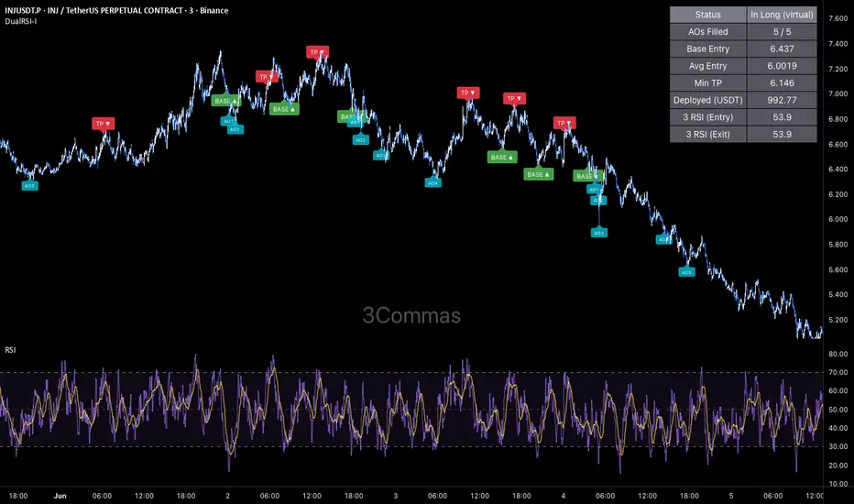The height and width of the screenshot is (504, 854).
Task: Select the 3 RSI (Exit) row label
Action: [x=707, y=134]
